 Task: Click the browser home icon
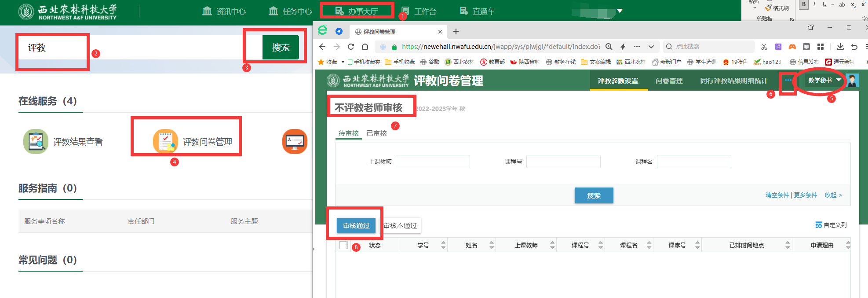point(365,47)
